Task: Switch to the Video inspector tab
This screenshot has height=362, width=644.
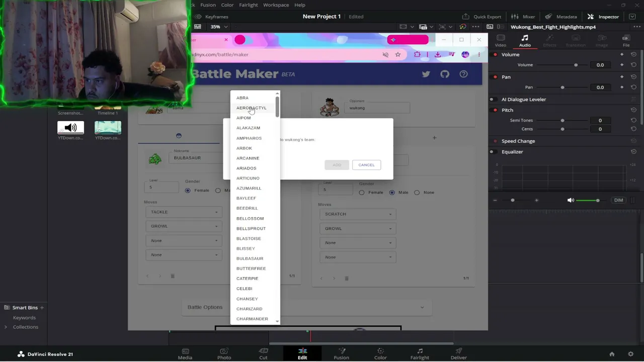Action: pyautogui.click(x=501, y=41)
